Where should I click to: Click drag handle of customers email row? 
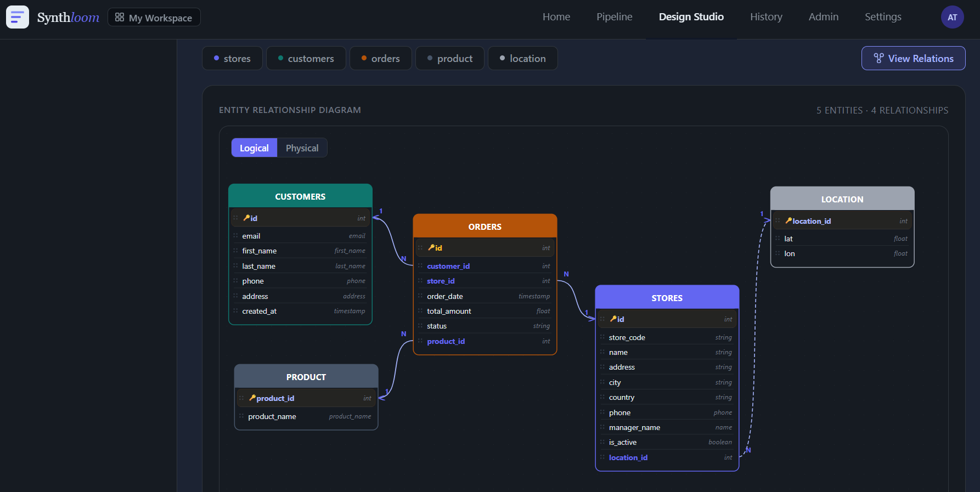(236, 236)
